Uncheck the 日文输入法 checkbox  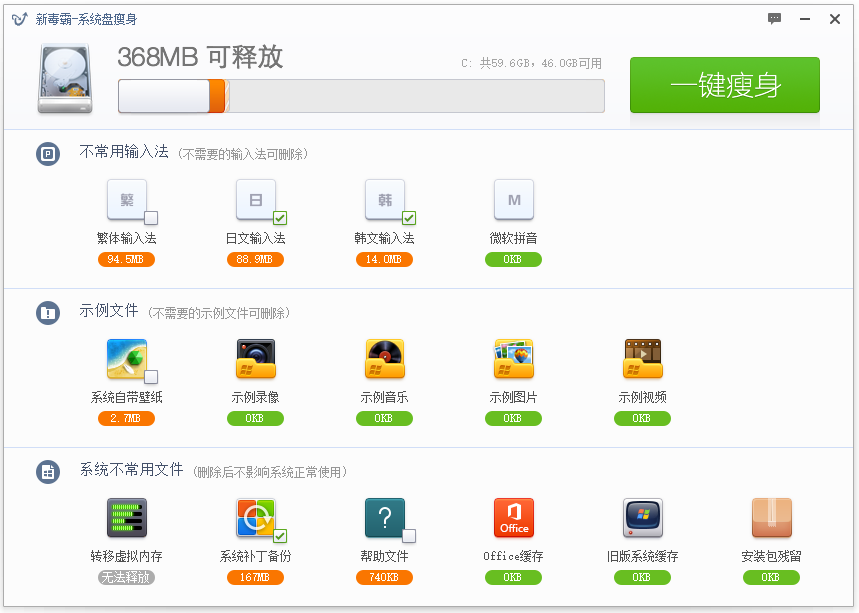(x=280, y=218)
